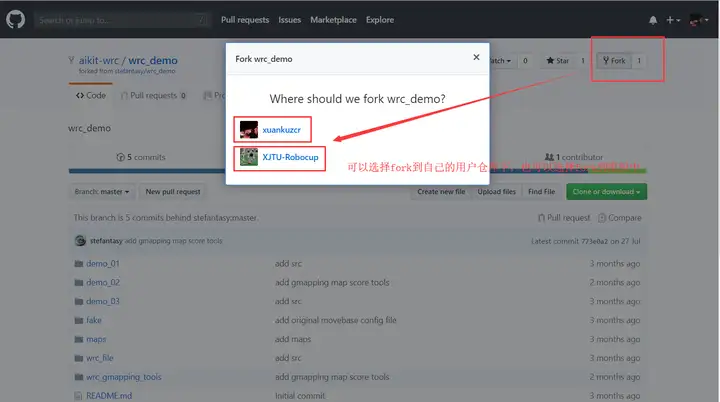Expand the Clone or download dropdown
This screenshot has width=720, height=402.
click(607, 192)
